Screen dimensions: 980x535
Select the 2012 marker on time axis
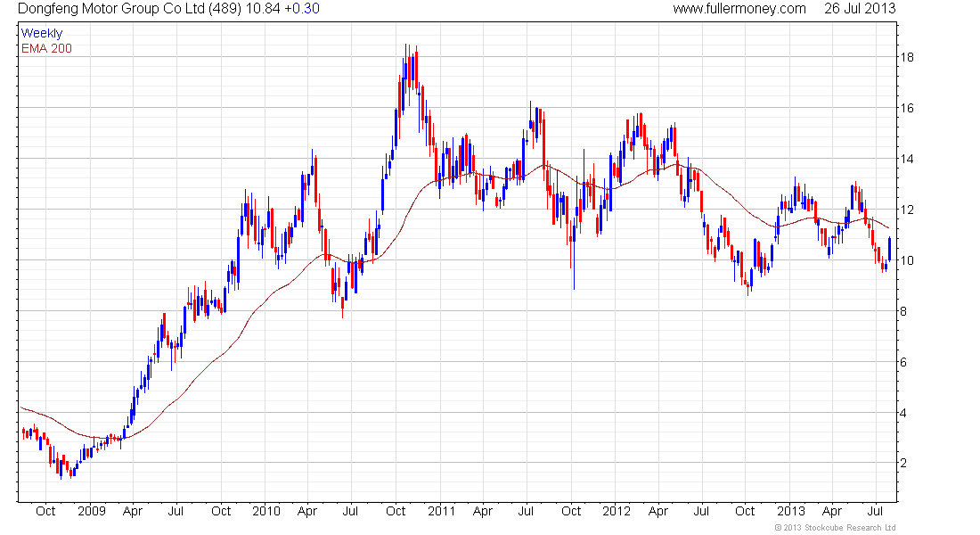tap(616, 511)
